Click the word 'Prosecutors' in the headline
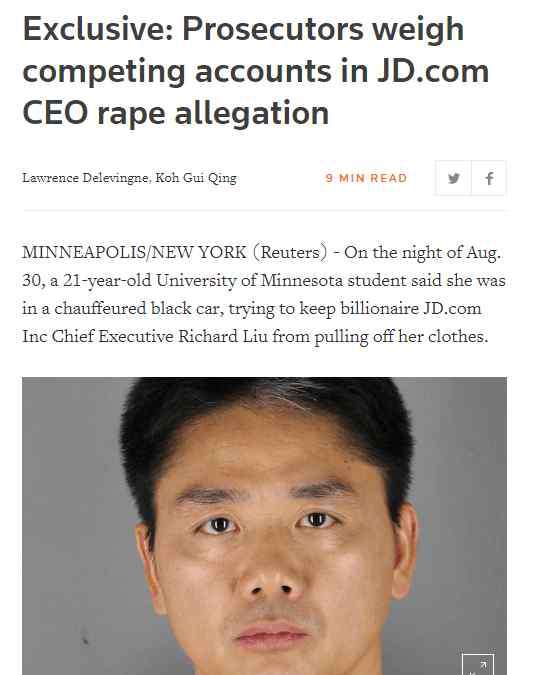This screenshot has width=534, height=675. [x=273, y=29]
